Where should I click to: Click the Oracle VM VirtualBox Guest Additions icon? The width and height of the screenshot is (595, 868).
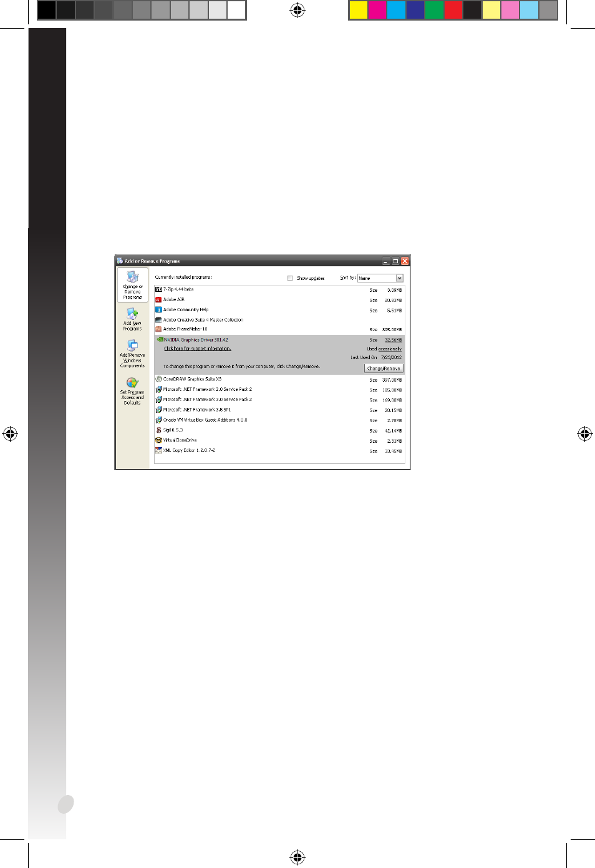pos(158,420)
